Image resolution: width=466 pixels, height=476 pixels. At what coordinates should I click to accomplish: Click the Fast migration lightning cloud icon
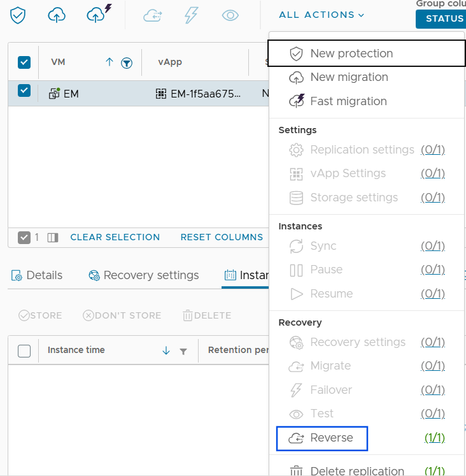(x=95, y=15)
